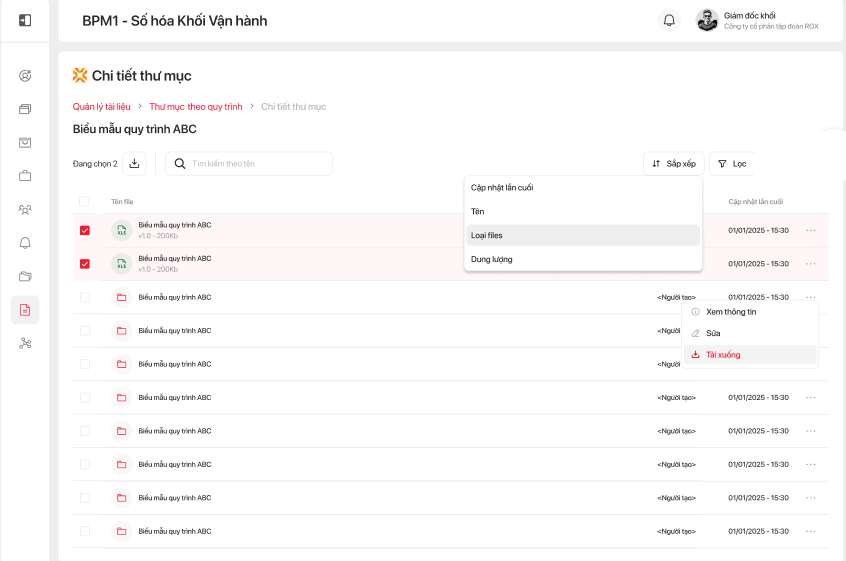Screen dimensions: 846x561
Task: Toggle the 'Sắp xếp' sort dropdown
Action: (674, 164)
